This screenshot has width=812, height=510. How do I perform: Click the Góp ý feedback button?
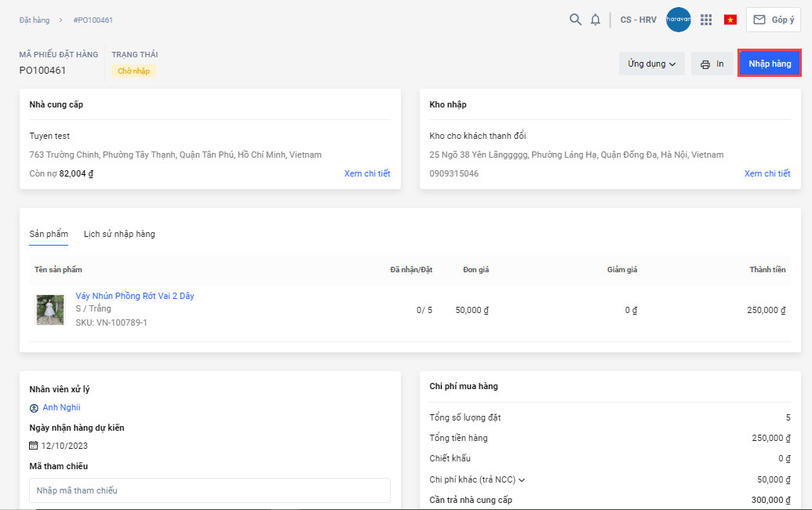773,20
